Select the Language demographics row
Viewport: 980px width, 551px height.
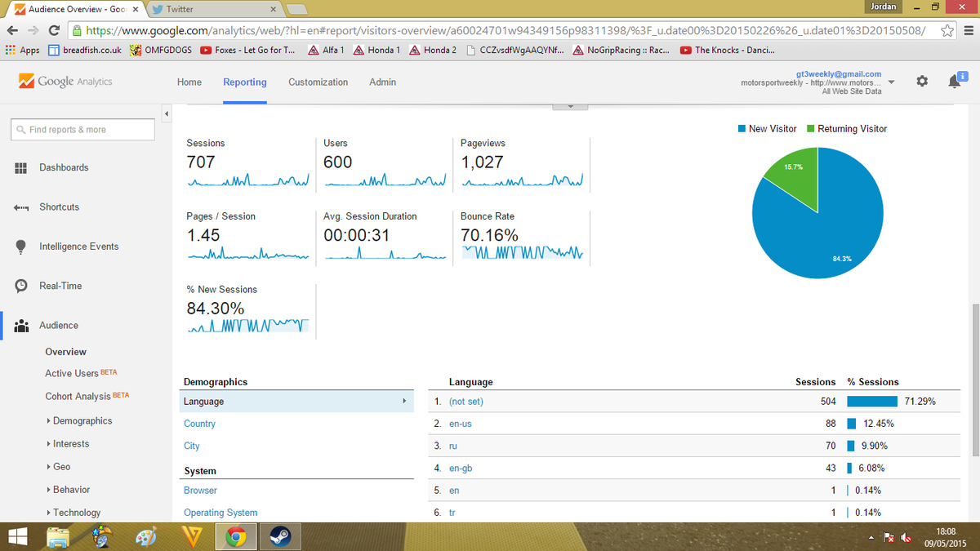[x=296, y=402]
